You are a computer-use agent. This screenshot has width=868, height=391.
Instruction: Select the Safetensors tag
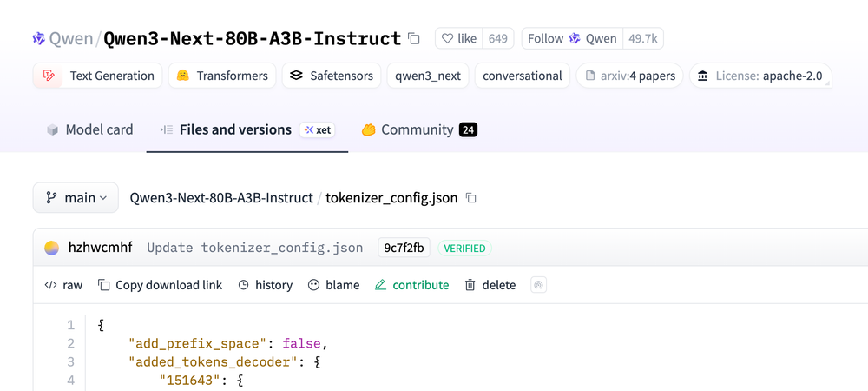click(331, 76)
